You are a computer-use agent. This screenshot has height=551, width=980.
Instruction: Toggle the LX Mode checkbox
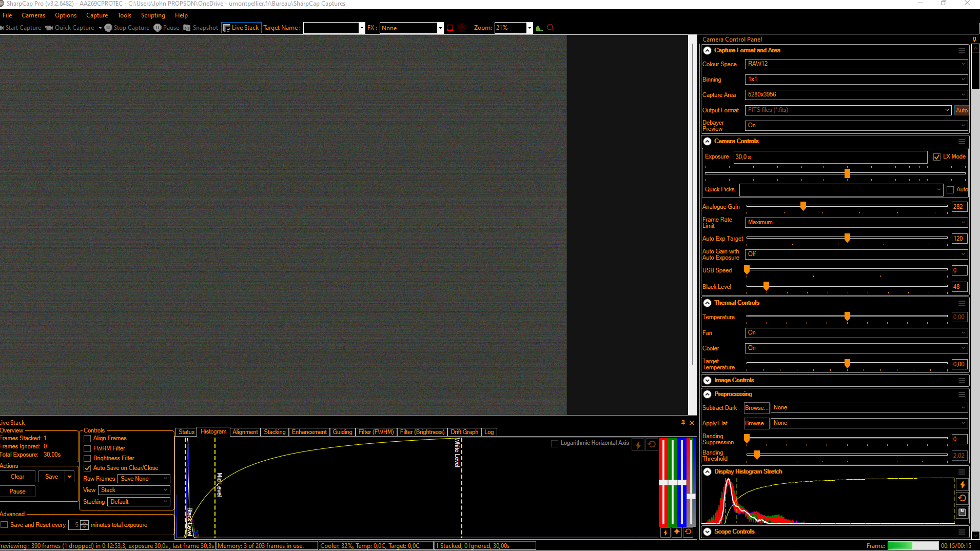(x=937, y=157)
